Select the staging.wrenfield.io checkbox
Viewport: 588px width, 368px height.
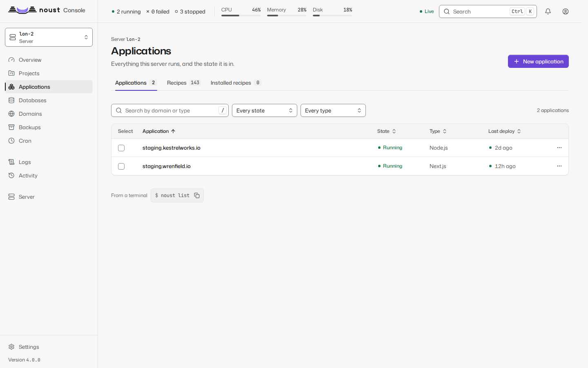point(121,166)
